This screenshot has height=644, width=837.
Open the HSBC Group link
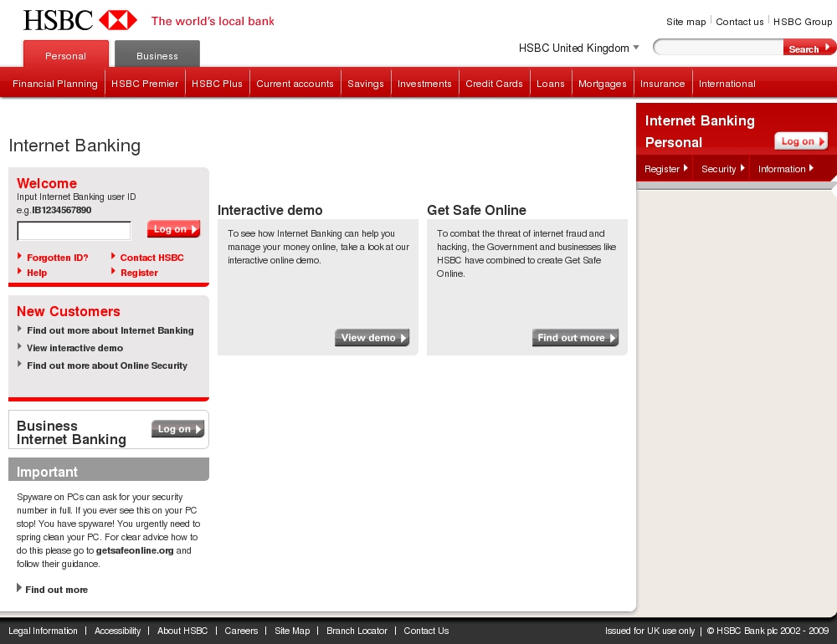(803, 22)
